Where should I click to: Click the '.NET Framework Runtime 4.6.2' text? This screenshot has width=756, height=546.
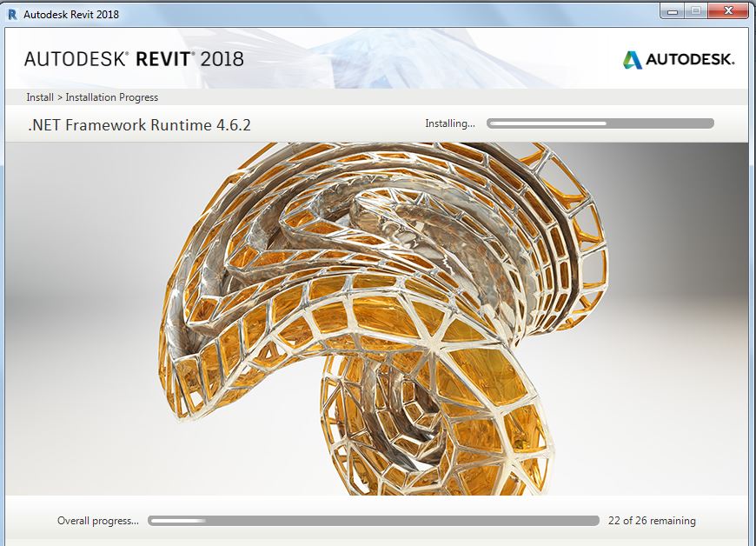[139, 125]
